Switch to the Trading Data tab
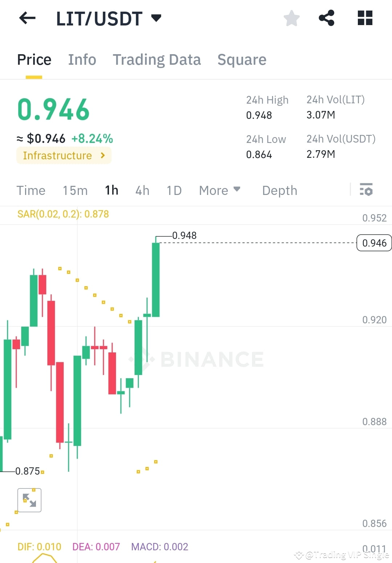Image resolution: width=392 pixels, height=563 pixels. [x=157, y=59]
